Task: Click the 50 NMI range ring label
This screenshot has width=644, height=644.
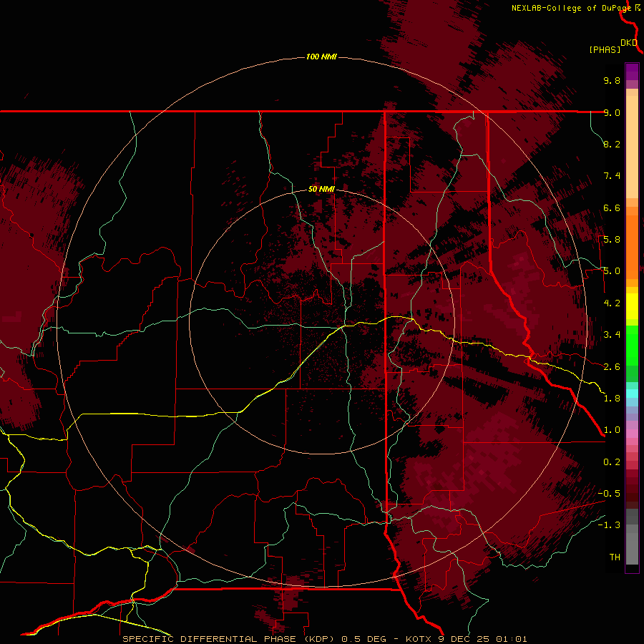Action: (321, 189)
